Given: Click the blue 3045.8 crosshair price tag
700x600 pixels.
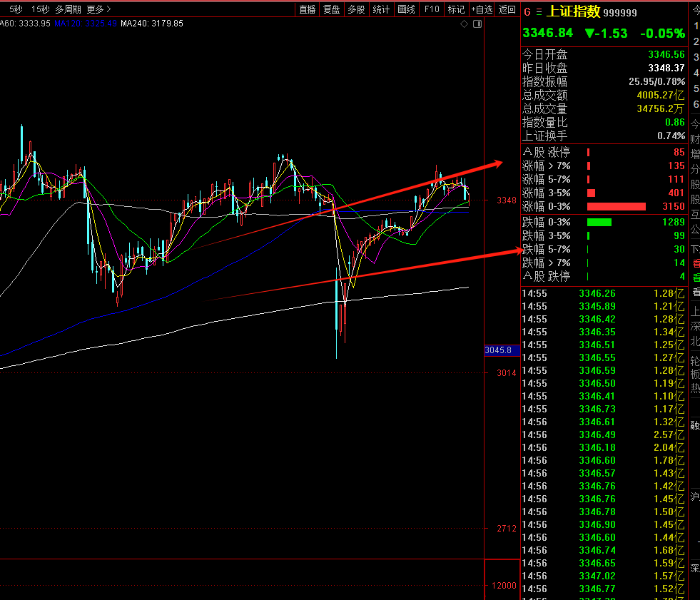Looking at the screenshot, I should [502, 350].
